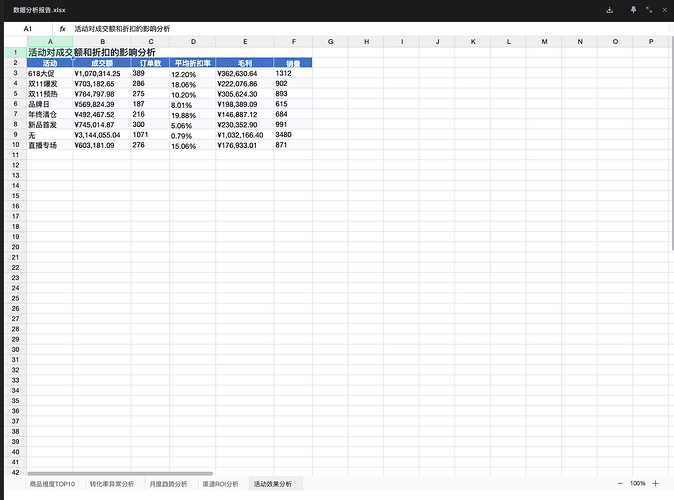
Task: Click the 数据分析报告.xlsx file title
Action: 39,10
